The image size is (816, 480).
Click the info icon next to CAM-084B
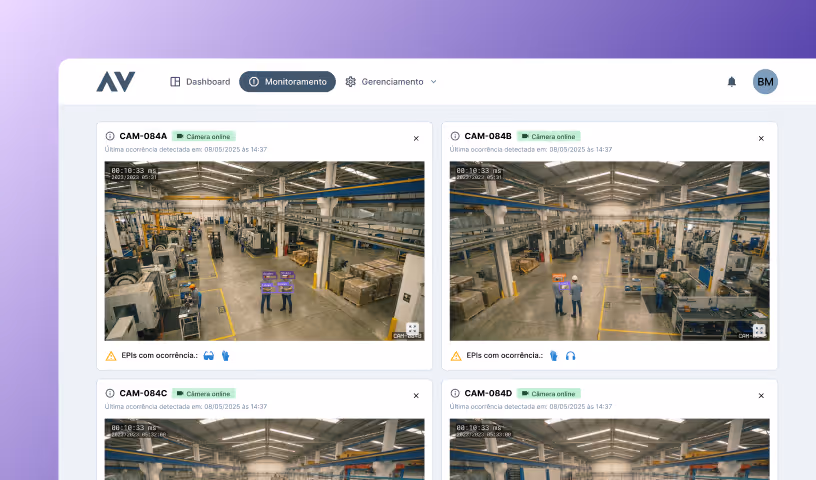455,136
